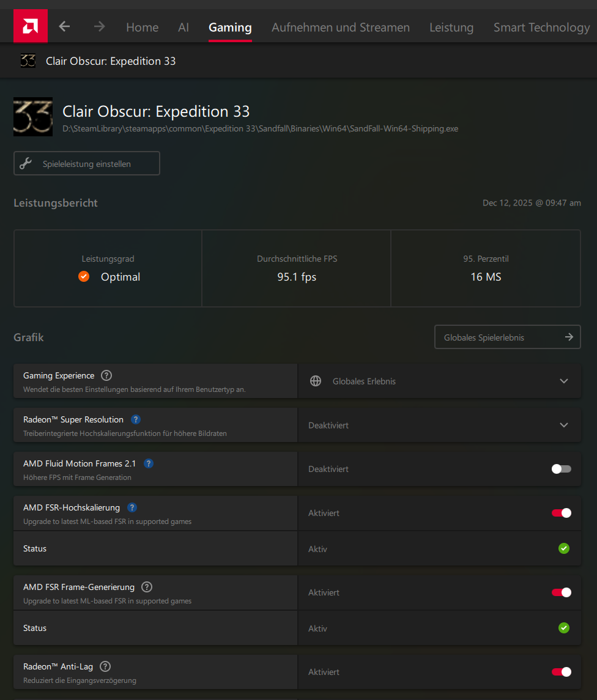
Task: Expand Radeon Super Resolution dropdown chevron
Action: [564, 425]
